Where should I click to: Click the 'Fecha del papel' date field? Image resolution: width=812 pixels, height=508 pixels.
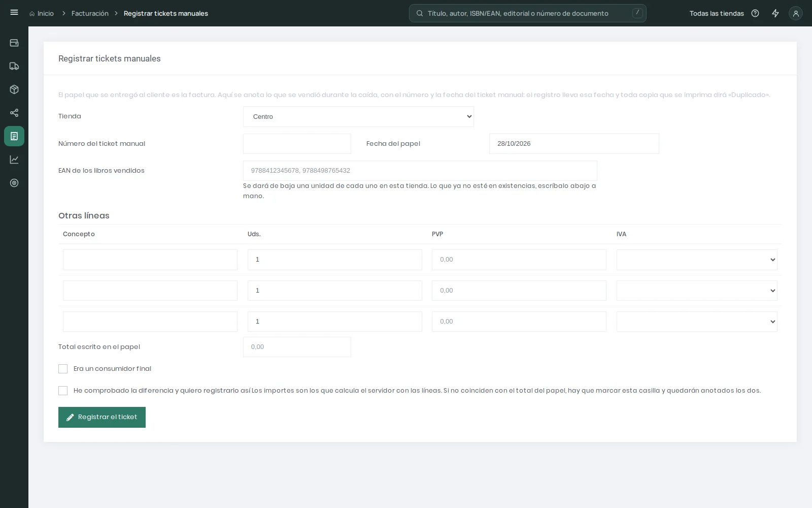pyautogui.click(x=574, y=144)
